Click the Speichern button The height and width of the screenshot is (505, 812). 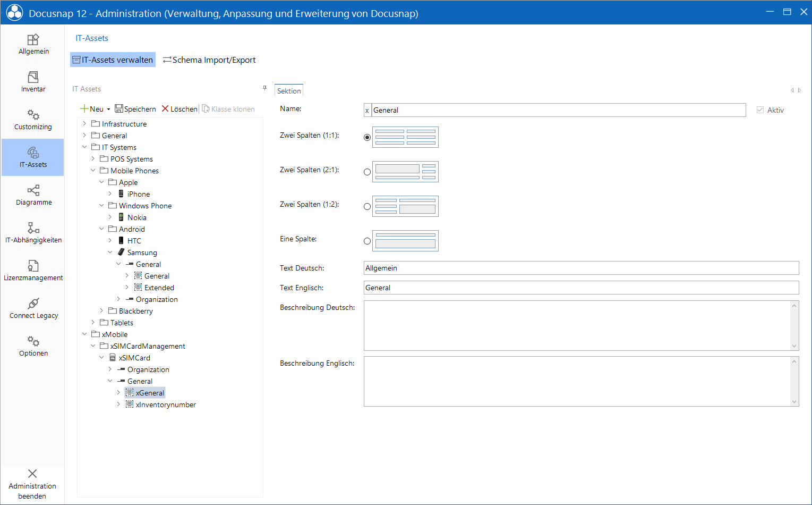[135, 109]
